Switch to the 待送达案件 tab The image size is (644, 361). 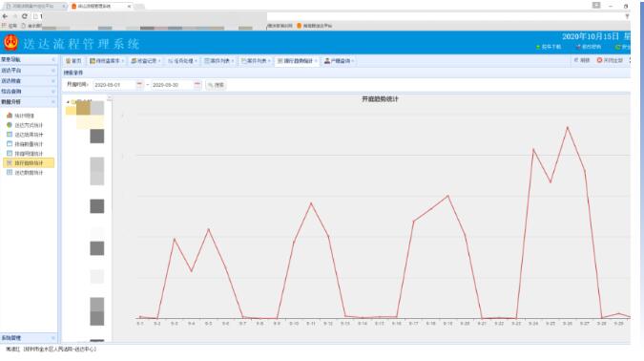(107, 61)
